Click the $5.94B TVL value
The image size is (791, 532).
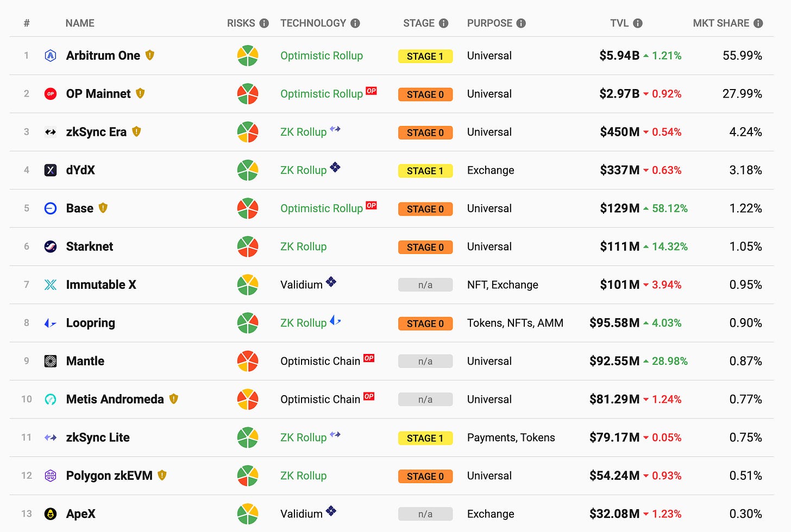point(619,55)
